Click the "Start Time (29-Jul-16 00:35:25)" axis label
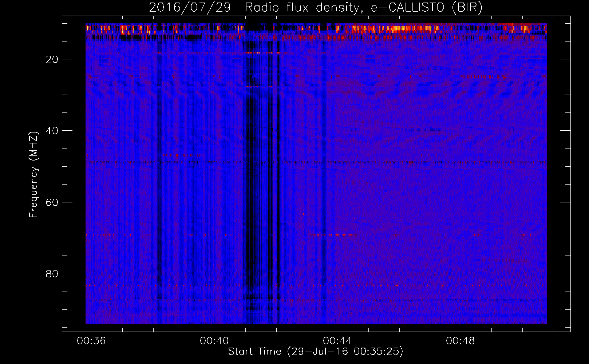The width and height of the screenshot is (589, 364). coord(316,352)
